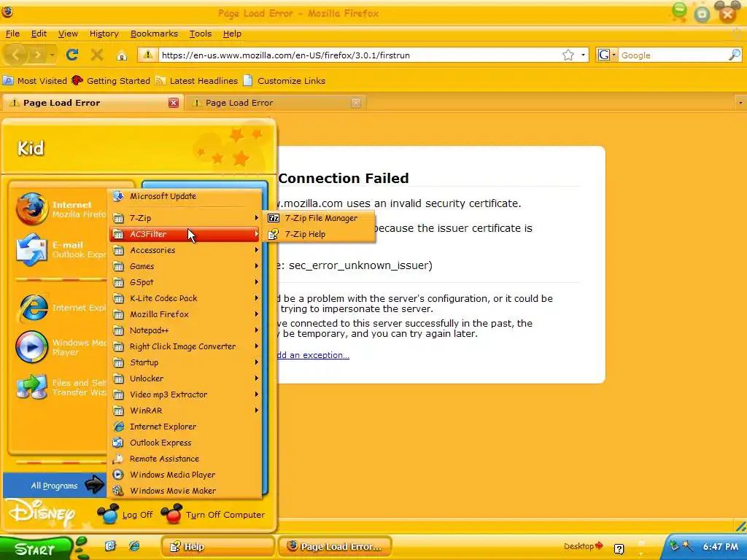Open the Mozilla Firefox program folder

click(186, 314)
